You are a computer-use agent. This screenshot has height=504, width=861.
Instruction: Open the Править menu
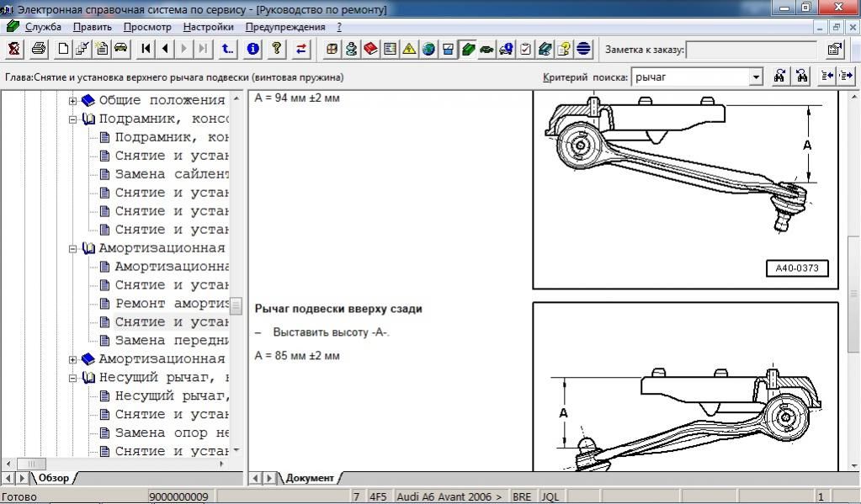(x=93, y=27)
